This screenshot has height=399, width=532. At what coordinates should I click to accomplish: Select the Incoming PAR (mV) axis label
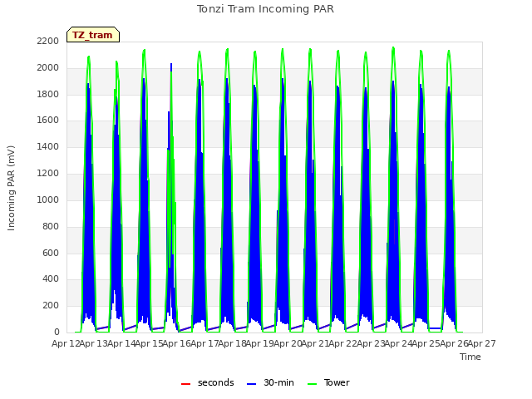pos(11,188)
